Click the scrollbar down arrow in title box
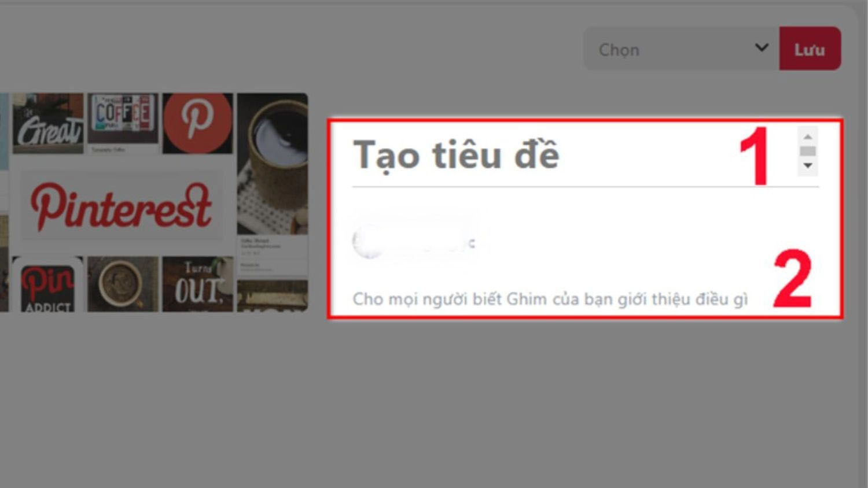 point(808,166)
